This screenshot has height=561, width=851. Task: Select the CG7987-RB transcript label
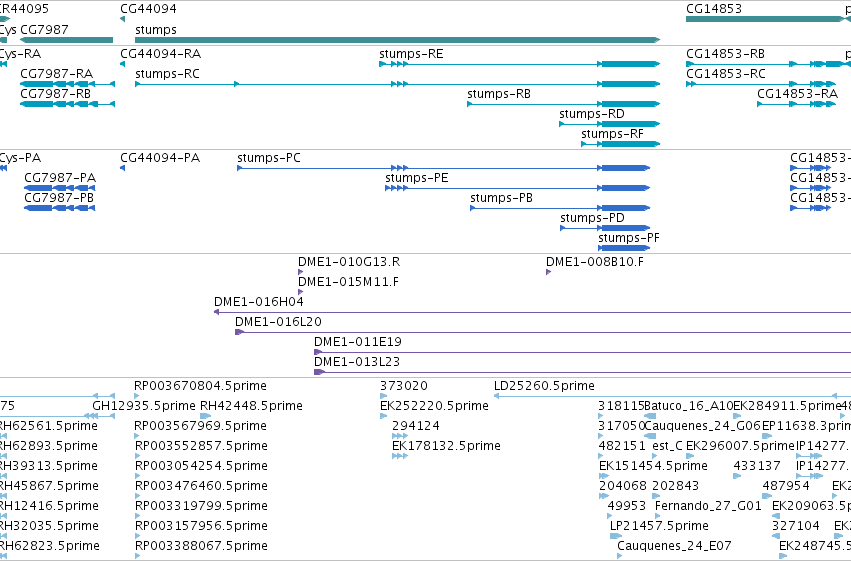point(55,94)
